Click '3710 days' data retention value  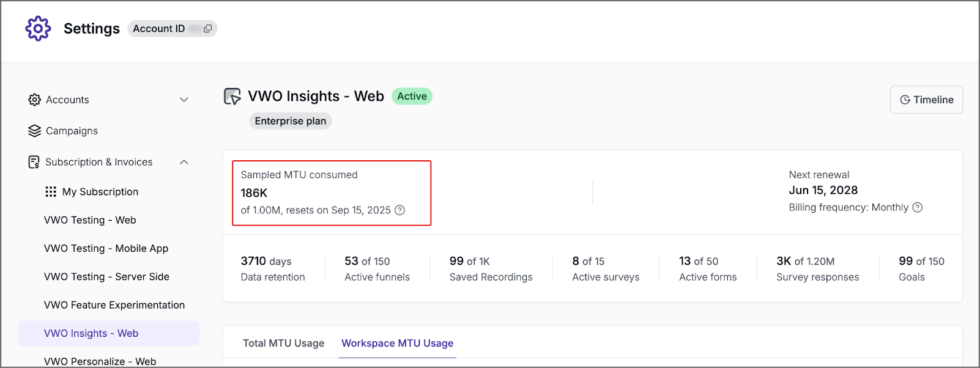tap(266, 261)
